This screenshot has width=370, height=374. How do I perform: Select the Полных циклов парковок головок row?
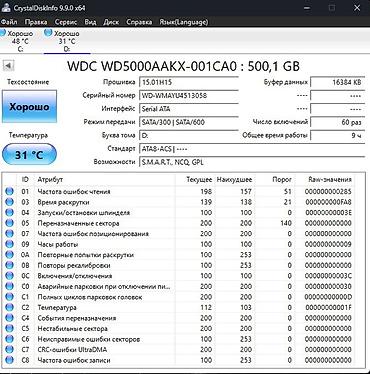coord(178,297)
